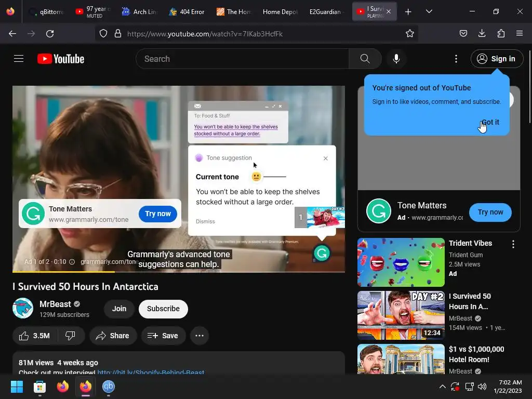Click upcoming video preview thumbnail in player
This screenshot has height=399, width=532.
pos(326,217)
